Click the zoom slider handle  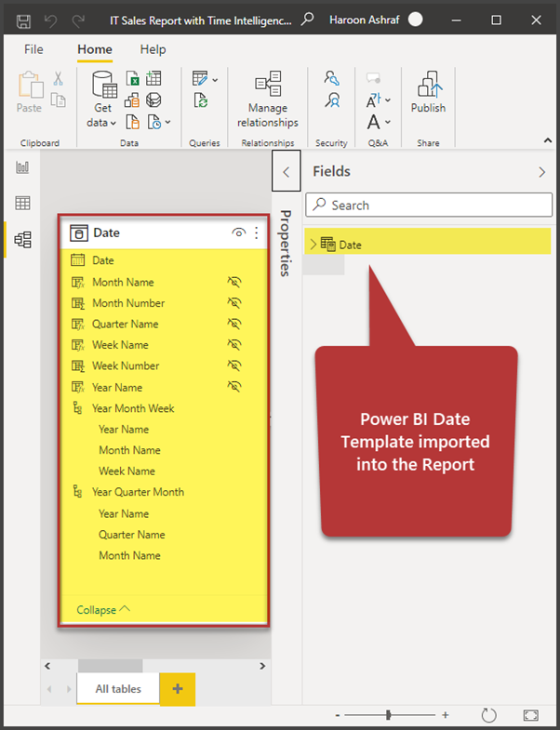click(388, 714)
